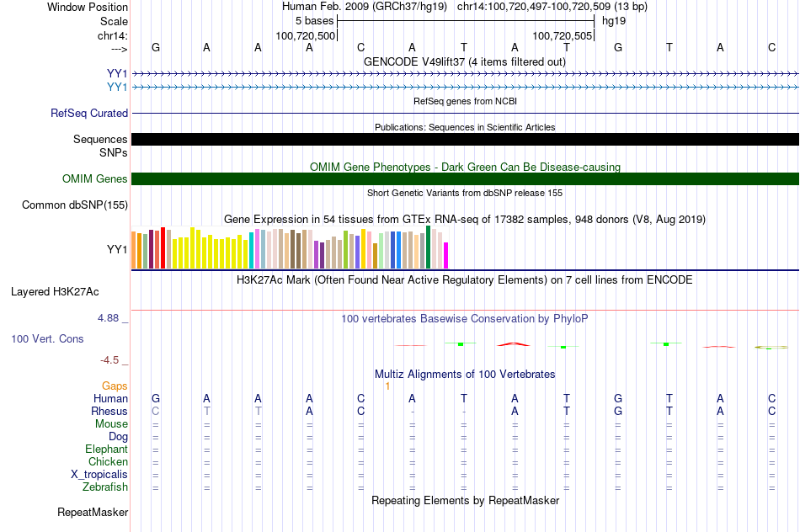Click the -4.5 PhyloP lower limit value
Image resolution: width=800 pixels, height=532 pixels.
coord(109,360)
